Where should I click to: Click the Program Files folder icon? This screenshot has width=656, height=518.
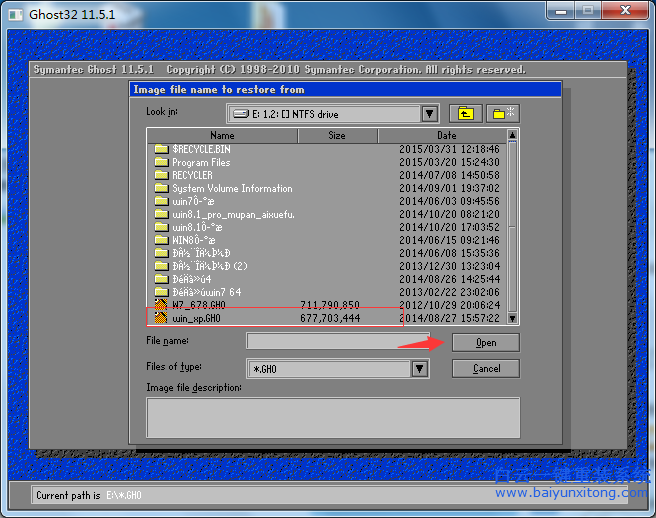pos(161,162)
